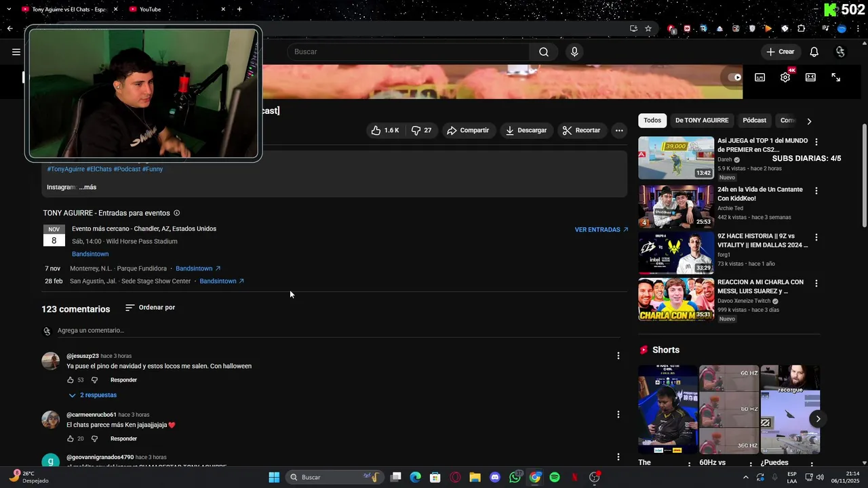Click the search magnifier button

[544, 52]
